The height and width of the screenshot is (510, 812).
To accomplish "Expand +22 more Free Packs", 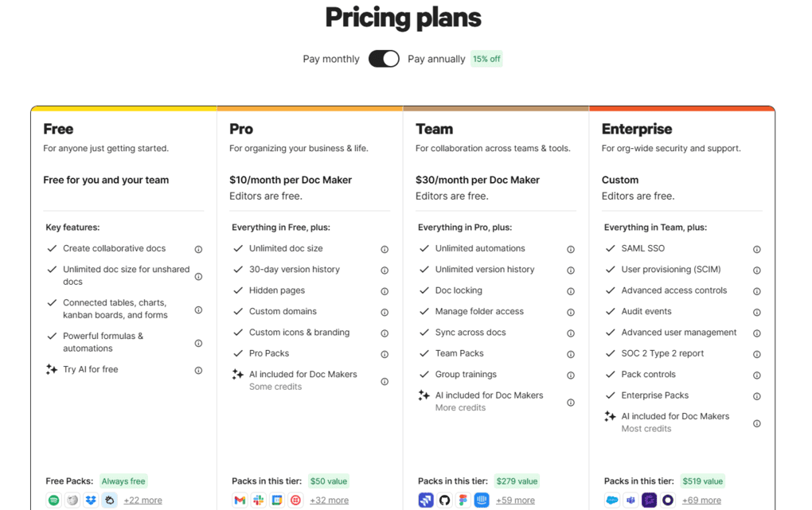I will point(142,500).
